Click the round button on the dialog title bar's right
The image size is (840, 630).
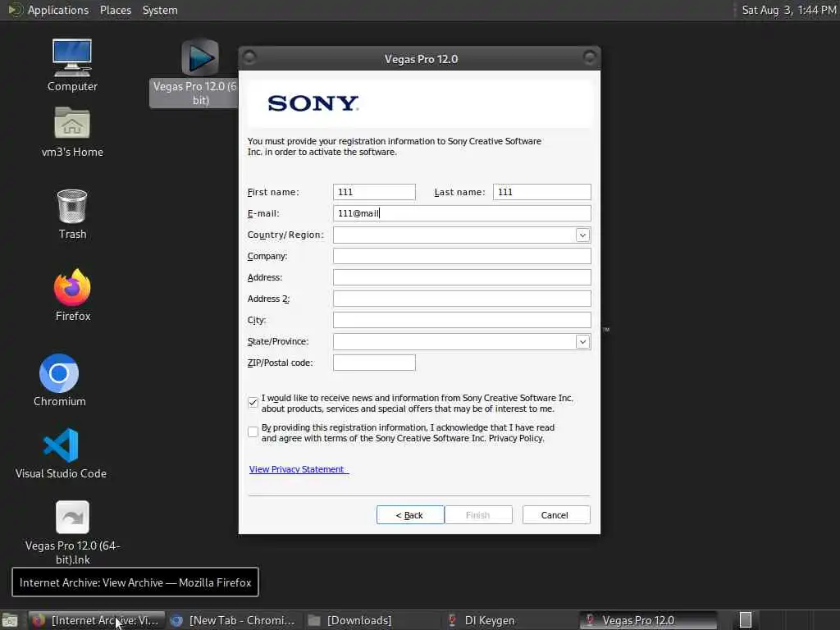coord(589,57)
